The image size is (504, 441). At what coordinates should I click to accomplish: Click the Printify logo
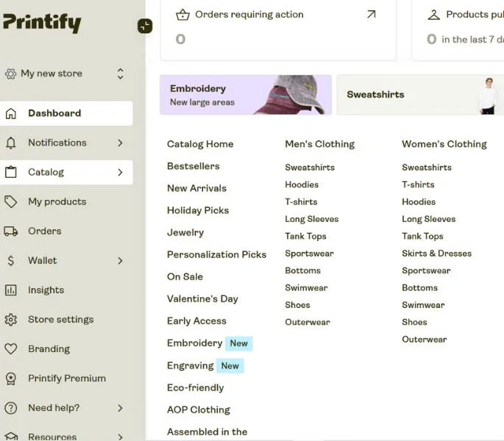click(x=41, y=22)
